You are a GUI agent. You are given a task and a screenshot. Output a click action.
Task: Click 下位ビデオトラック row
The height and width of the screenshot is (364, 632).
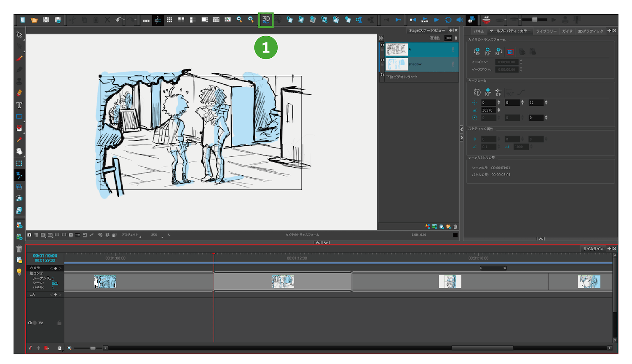pyautogui.click(x=419, y=77)
